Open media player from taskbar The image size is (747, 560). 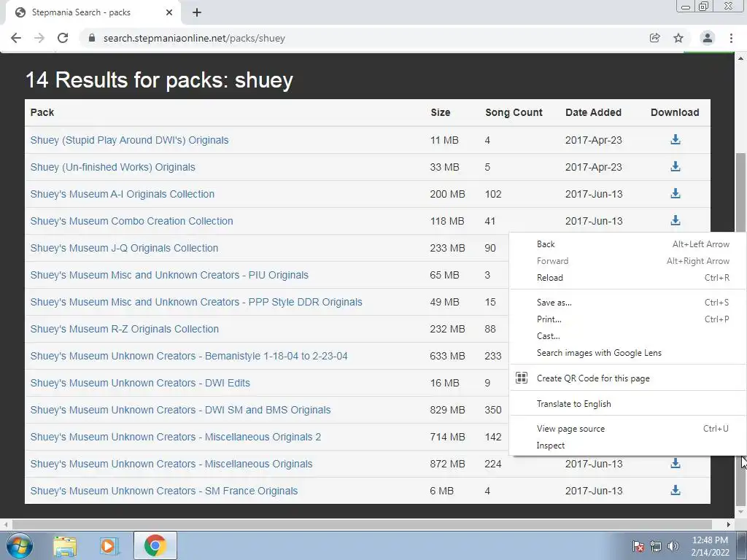tap(109, 545)
